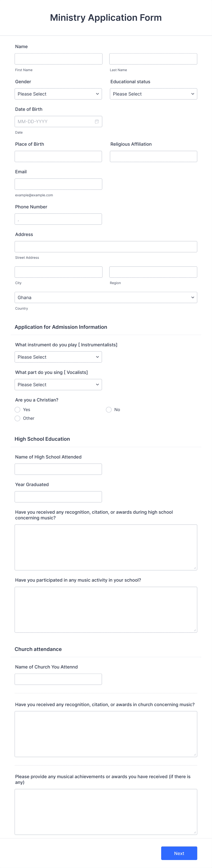This screenshot has height=868, width=212.
Task: Click into the Last Name field
Action: [153, 59]
